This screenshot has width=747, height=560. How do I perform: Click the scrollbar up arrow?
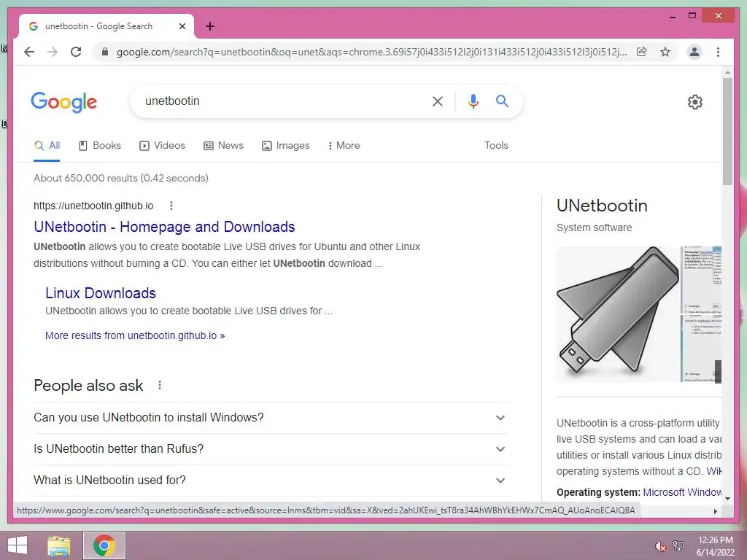click(x=727, y=72)
